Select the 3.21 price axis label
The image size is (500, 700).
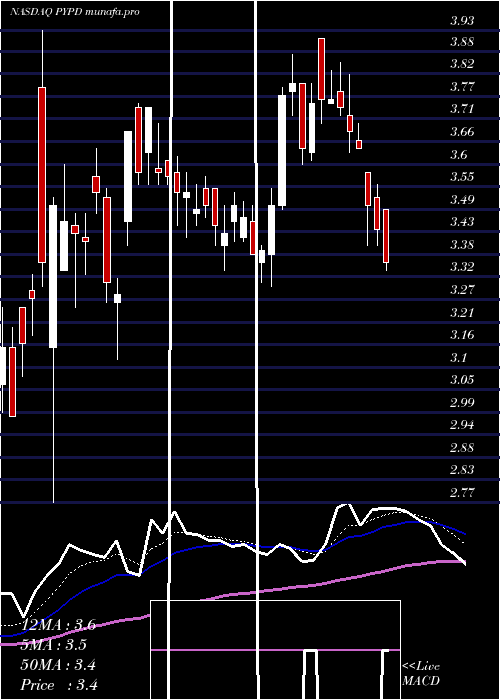[462, 312]
